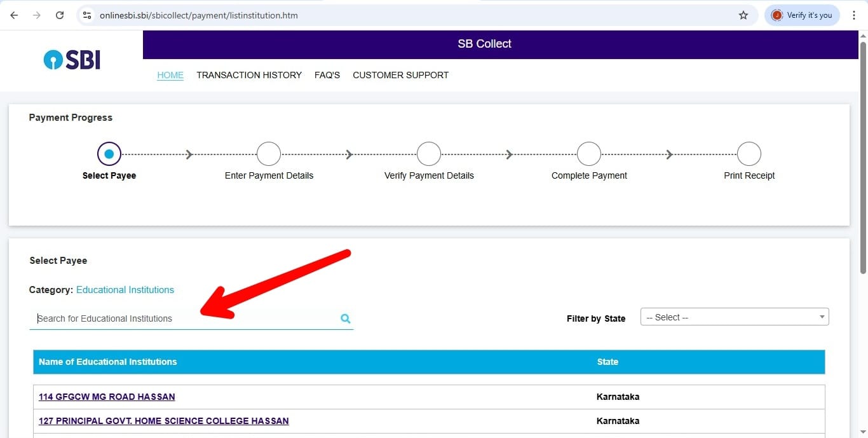Reload the page with refresh icon
Image resolution: width=868 pixels, height=438 pixels.
point(60,15)
